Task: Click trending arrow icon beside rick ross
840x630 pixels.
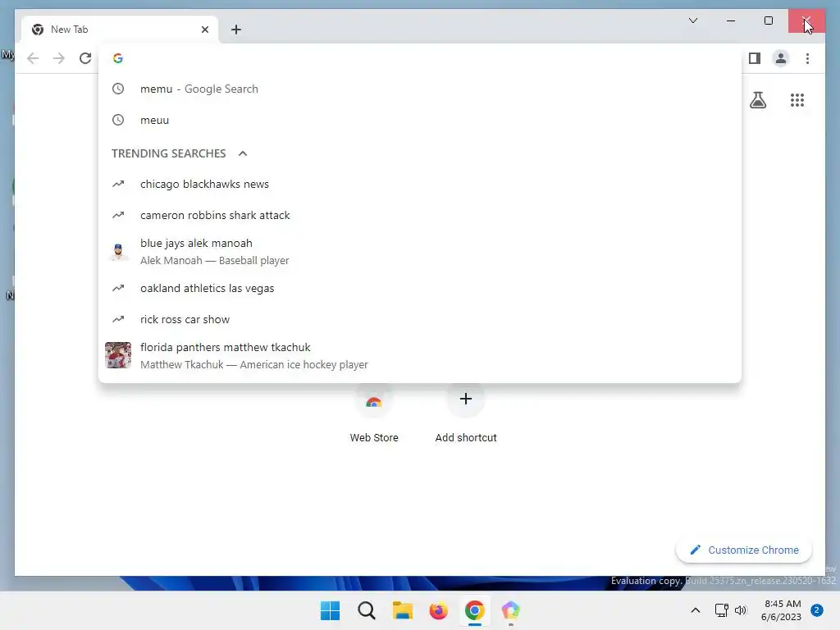Action: [118, 319]
